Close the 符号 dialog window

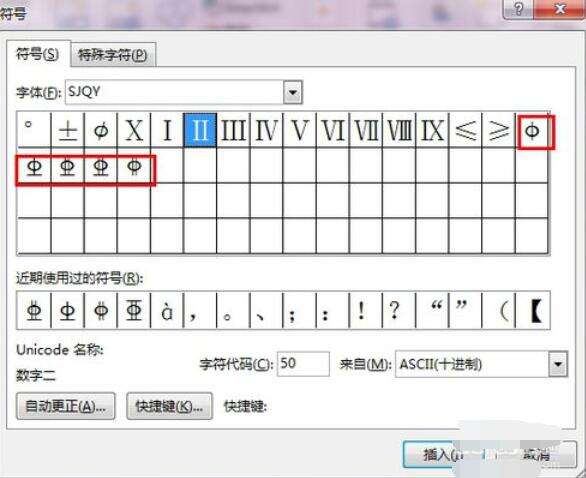coord(559,9)
